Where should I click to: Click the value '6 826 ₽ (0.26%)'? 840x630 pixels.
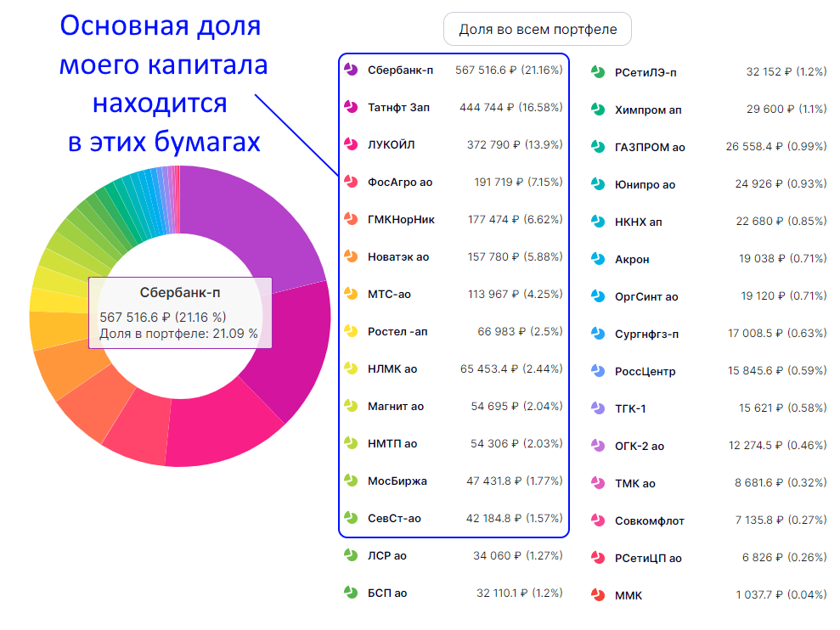tap(784, 557)
